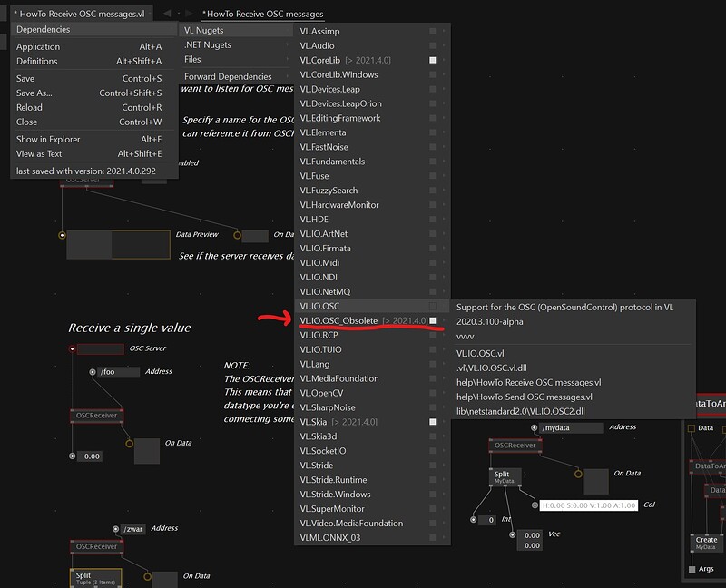Tick the VL.Audio checkbox
Image resolution: width=726 pixels, height=588 pixels.
pos(433,45)
